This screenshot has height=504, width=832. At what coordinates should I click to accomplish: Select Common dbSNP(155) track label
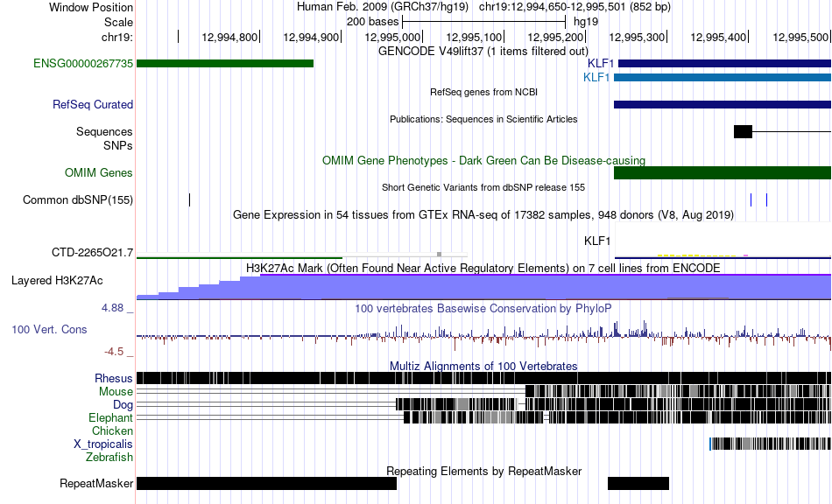pyautogui.click(x=78, y=199)
